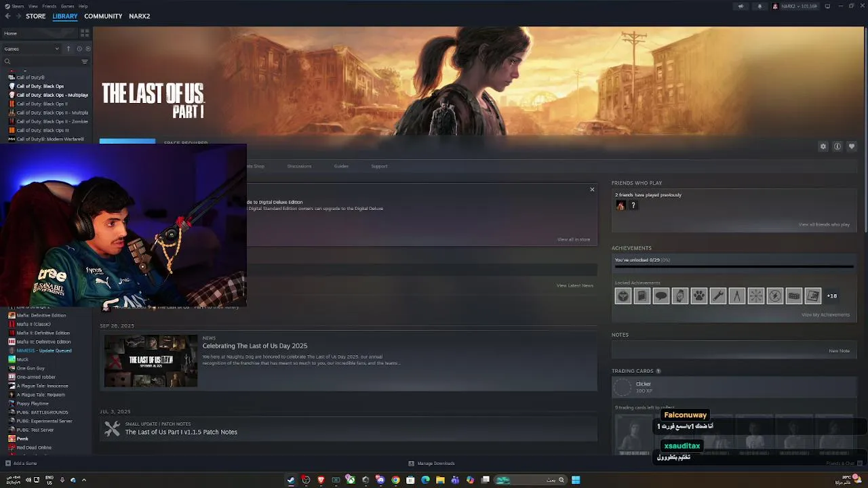Open game settings gear icon

tap(823, 146)
